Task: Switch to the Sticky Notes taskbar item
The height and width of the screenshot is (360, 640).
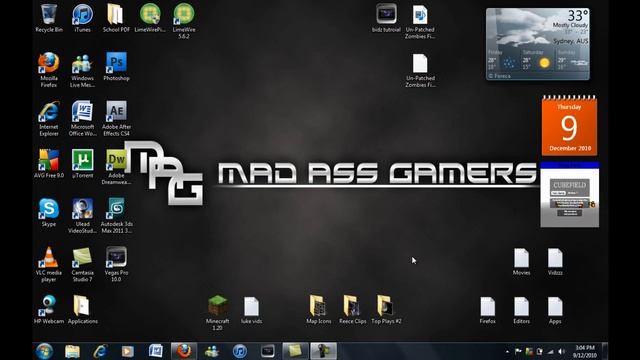Action: [295, 351]
